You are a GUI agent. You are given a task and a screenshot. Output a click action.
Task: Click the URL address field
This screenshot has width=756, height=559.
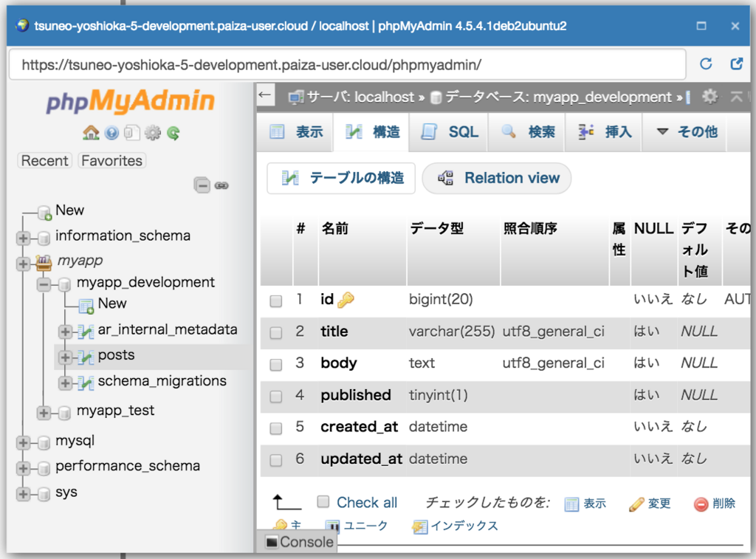point(347,65)
